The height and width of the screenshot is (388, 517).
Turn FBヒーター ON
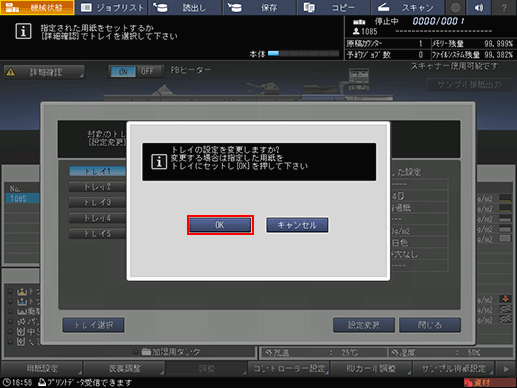click(x=123, y=71)
